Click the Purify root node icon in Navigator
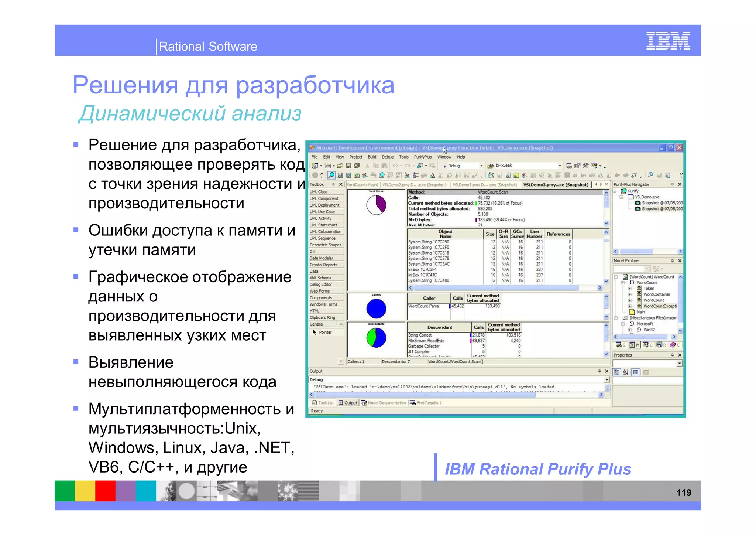This screenshot has height=535, width=756. coord(624,191)
